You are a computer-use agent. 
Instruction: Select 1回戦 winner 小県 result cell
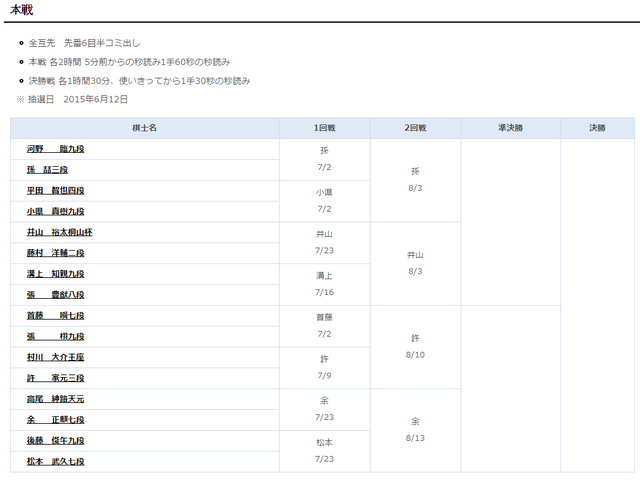pyautogui.click(x=324, y=201)
